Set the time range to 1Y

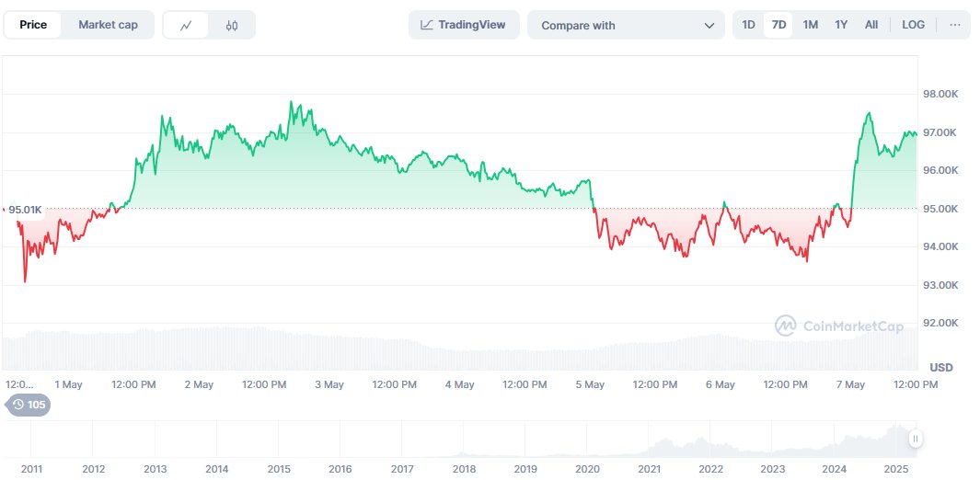click(x=841, y=25)
